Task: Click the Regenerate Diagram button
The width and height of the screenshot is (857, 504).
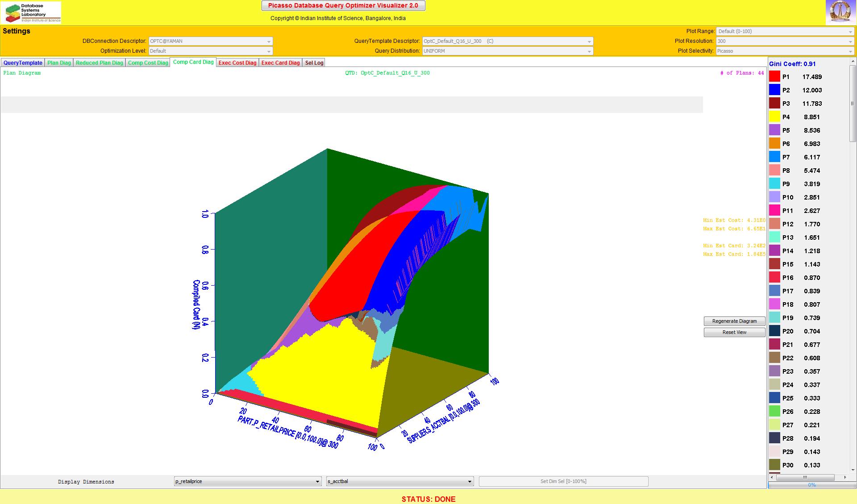Action: pos(734,321)
